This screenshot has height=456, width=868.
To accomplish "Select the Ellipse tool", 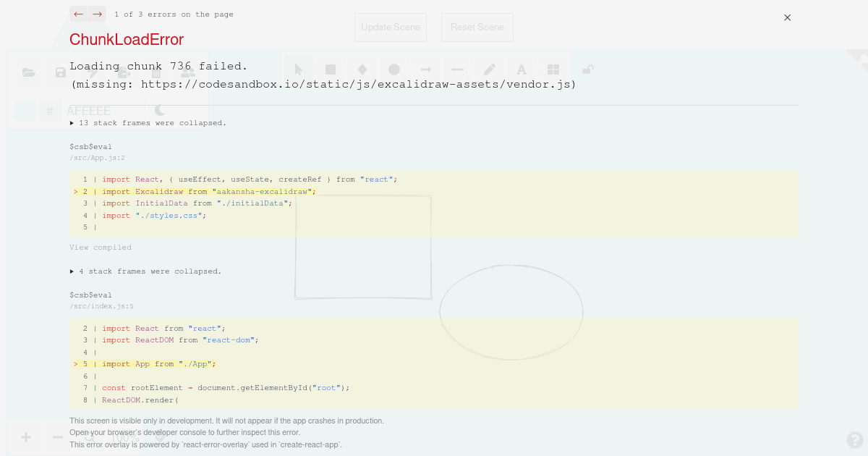I will coord(394,69).
